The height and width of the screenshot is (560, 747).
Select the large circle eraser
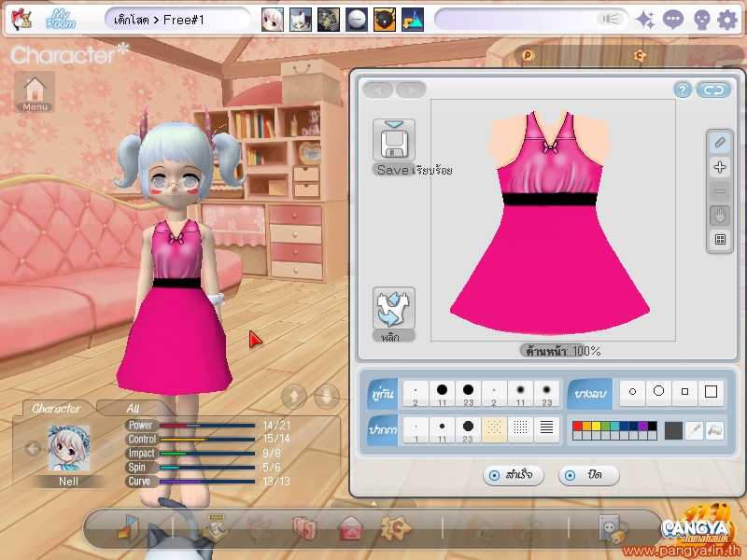coord(659,392)
